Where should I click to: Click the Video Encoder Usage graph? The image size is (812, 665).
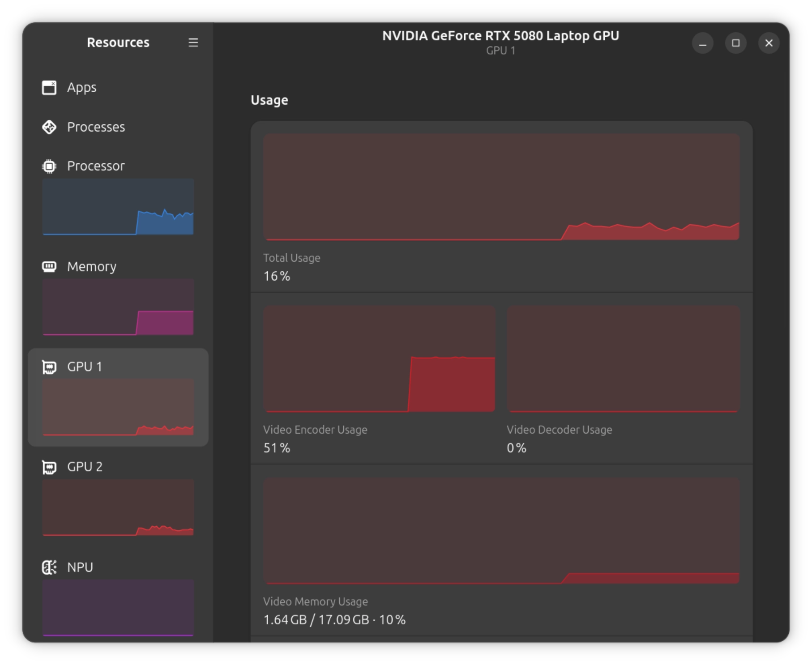(379, 359)
